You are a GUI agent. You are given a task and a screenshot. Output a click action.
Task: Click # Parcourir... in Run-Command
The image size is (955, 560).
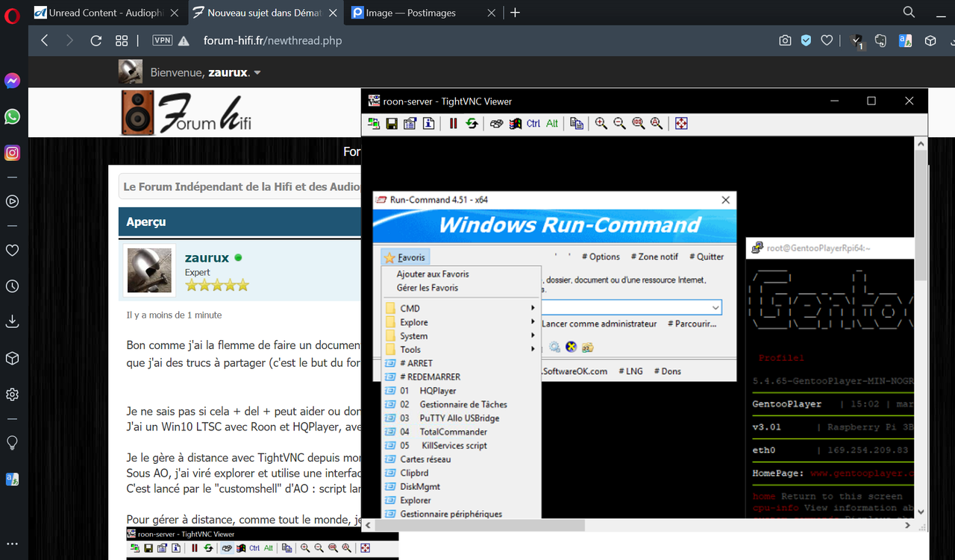pos(692,324)
